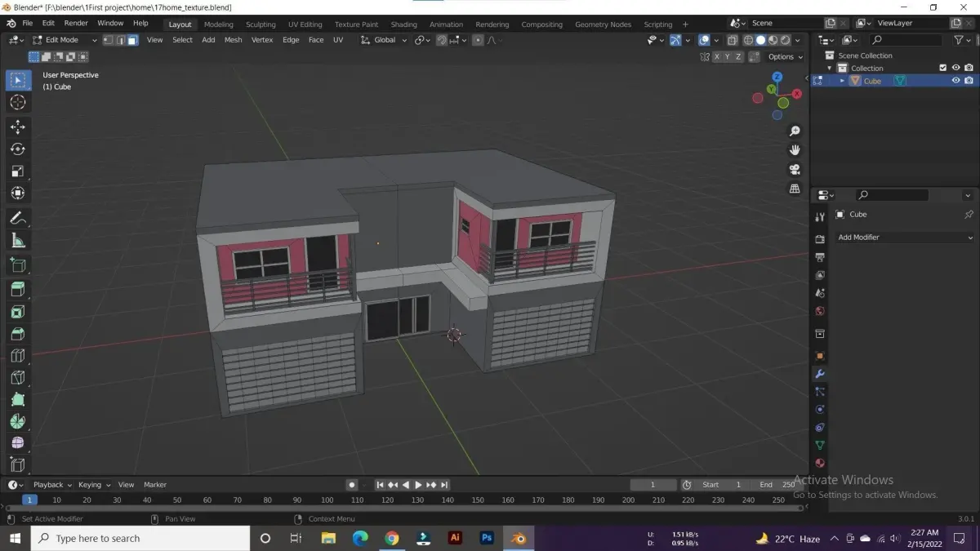Select the Smooth tool

click(x=18, y=443)
